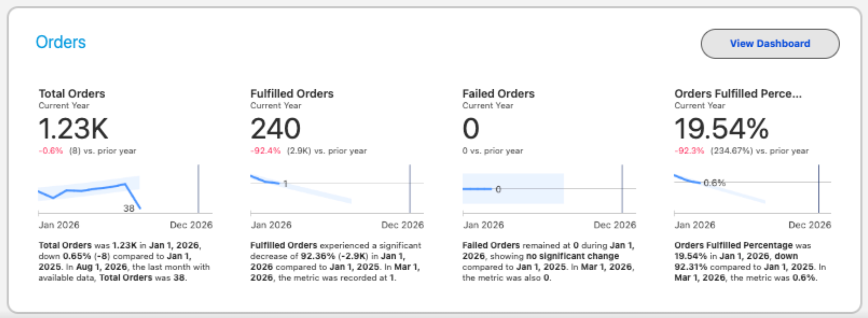This screenshot has width=868, height=318.
Task: Select the Total Orders metric title
Action: click(72, 94)
